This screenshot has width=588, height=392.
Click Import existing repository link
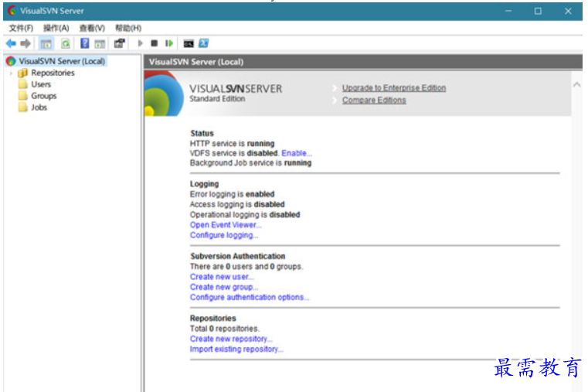click(x=236, y=349)
